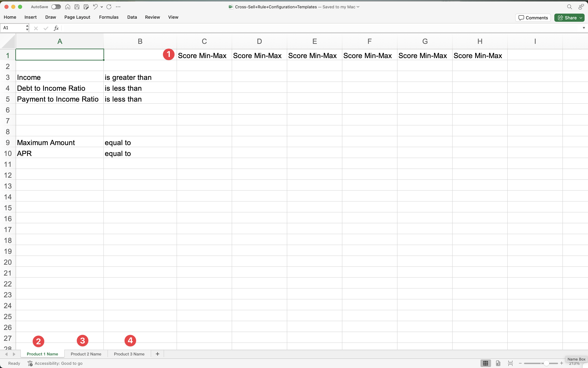The image size is (588, 368).
Task: Switch to Page Break Preview icon
Action: (x=510, y=363)
